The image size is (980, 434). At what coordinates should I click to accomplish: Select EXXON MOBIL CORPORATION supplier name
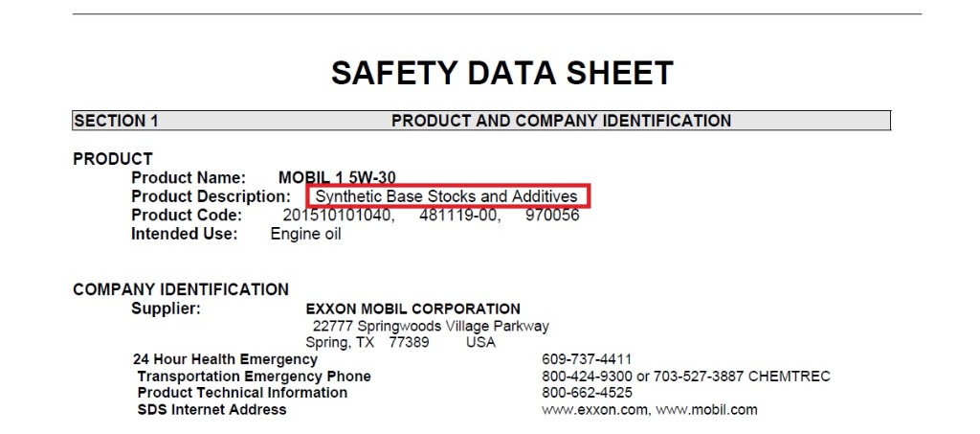(x=413, y=308)
